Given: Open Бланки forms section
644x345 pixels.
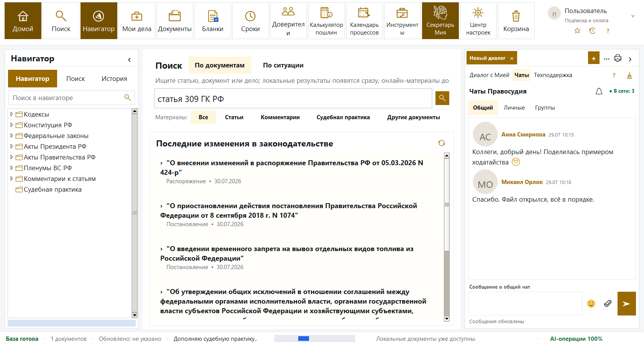Looking at the screenshot, I should pyautogui.click(x=213, y=21).
